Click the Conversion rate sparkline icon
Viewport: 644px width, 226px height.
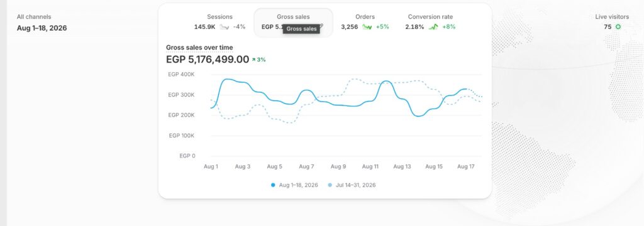tap(433, 27)
